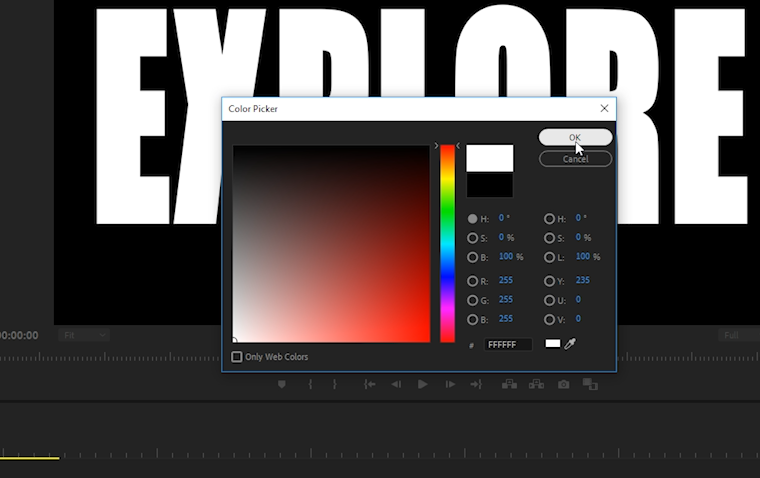Click Mark Out bracket icon
This screenshot has height=478, width=760.
334,384
